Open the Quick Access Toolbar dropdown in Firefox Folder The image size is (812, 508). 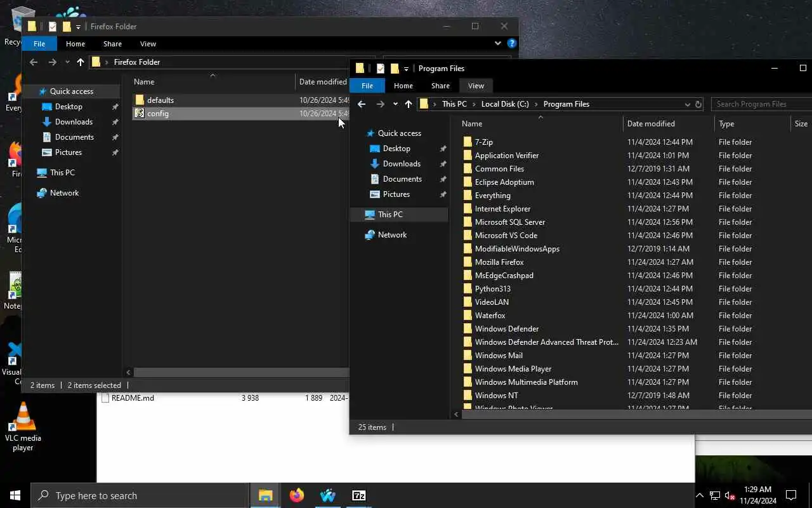point(78,27)
